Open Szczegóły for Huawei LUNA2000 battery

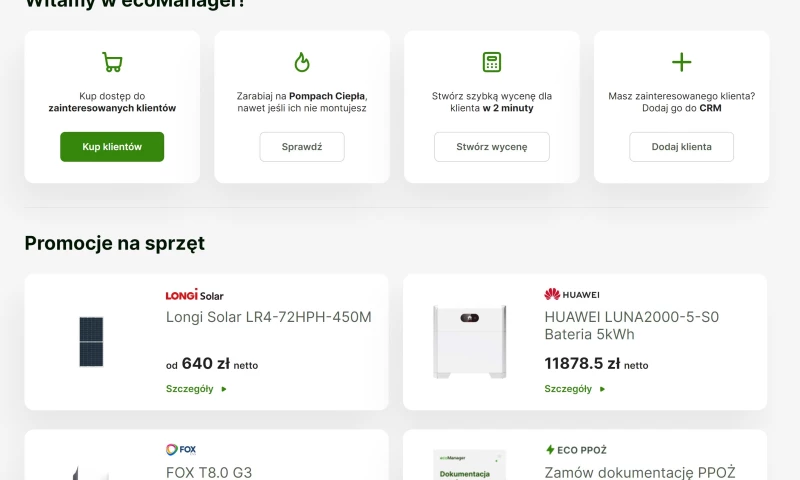tap(568, 389)
